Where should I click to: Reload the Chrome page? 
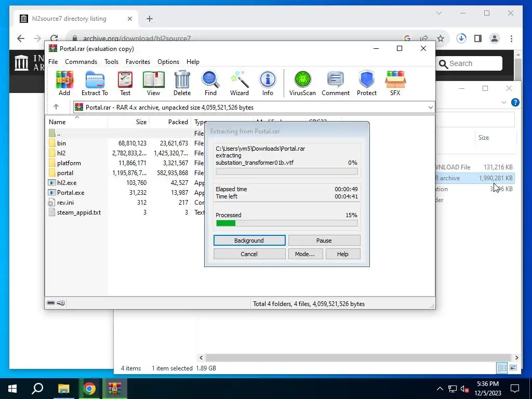pyautogui.click(x=54, y=38)
